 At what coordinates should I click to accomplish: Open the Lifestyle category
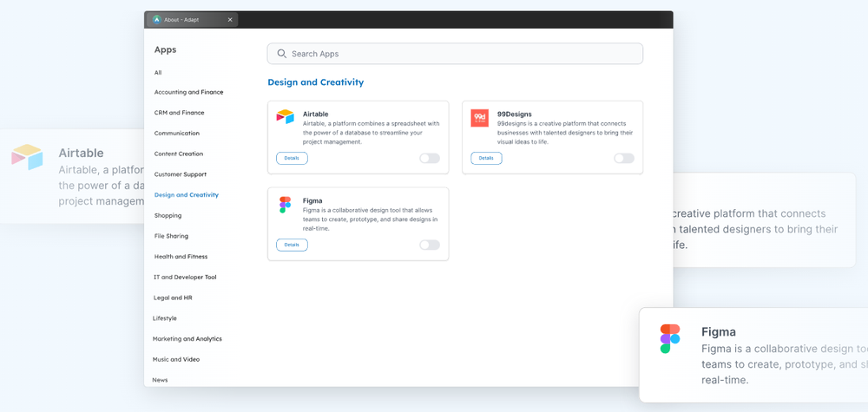coord(164,318)
